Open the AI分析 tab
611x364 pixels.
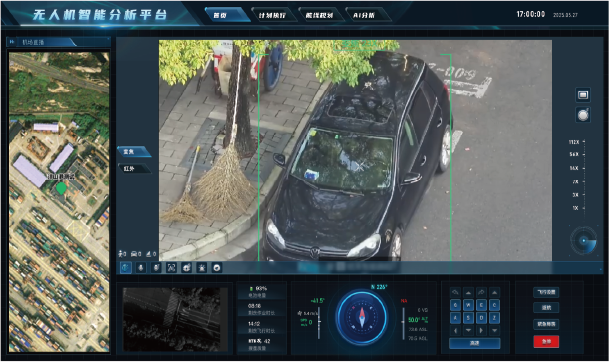pyautogui.click(x=364, y=15)
